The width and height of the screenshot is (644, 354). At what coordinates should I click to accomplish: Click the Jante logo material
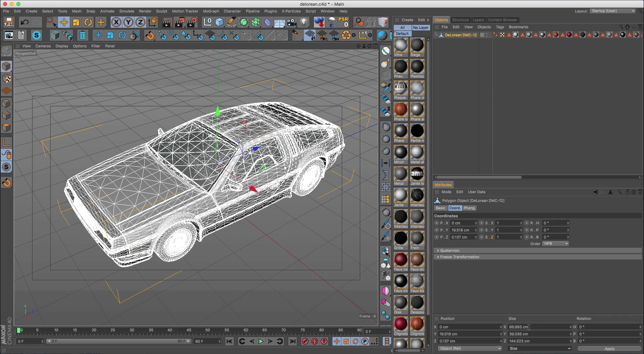click(417, 174)
